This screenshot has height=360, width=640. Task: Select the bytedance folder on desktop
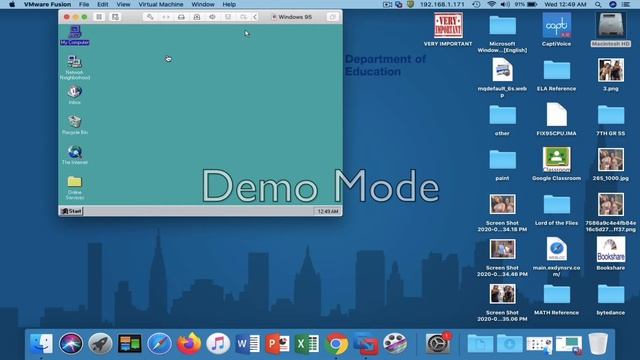pos(611,299)
